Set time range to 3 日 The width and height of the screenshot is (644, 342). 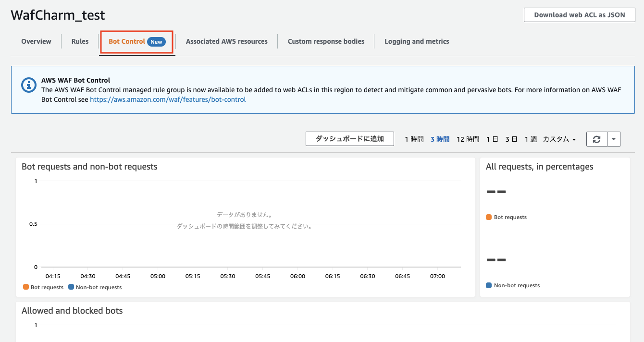click(511, 139)
